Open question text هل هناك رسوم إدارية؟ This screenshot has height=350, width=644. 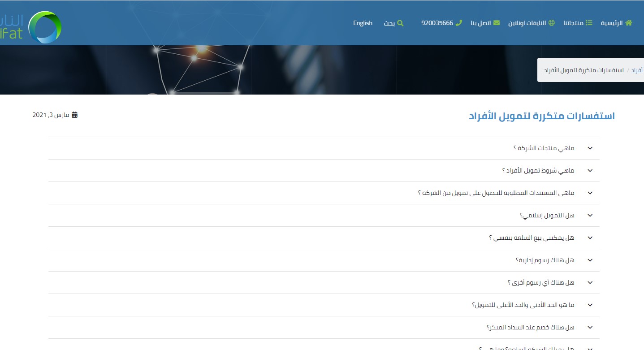[545, 260]
